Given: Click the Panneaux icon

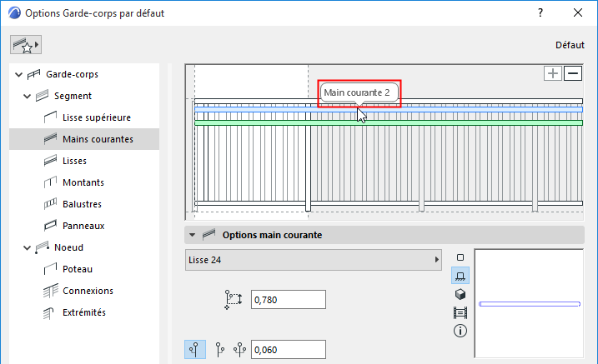Looking at the screenshot, I should click(x=50, y=226).
